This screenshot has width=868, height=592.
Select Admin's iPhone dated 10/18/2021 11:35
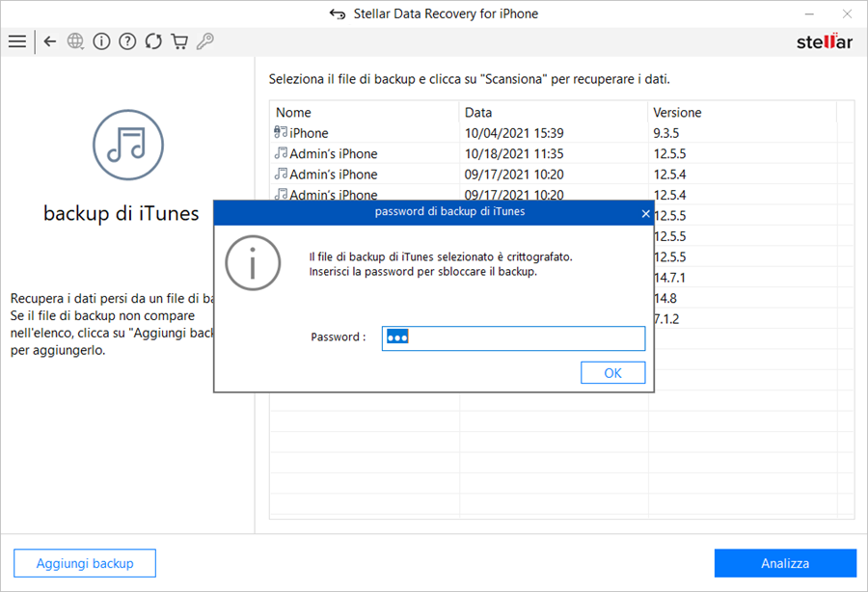(561, 153)
